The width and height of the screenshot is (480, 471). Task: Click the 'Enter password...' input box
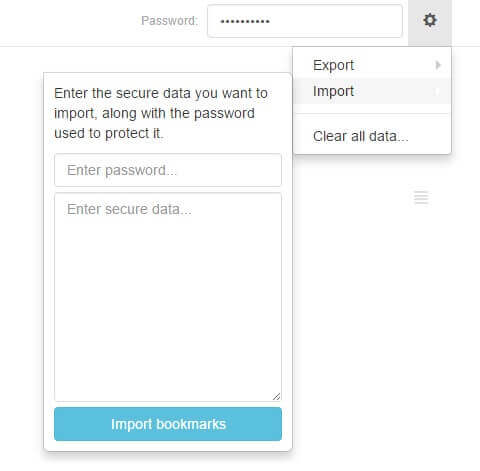click(x=168, y=170)
